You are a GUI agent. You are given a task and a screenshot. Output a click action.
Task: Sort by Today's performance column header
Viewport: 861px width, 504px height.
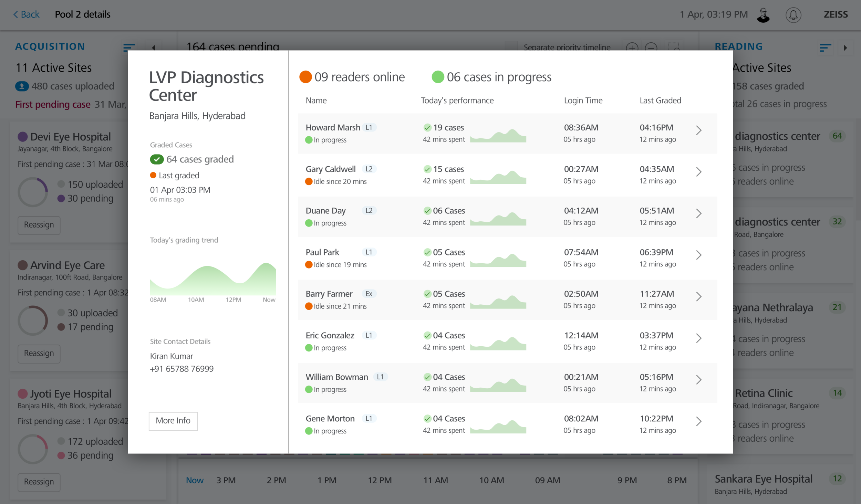(457, 101)
